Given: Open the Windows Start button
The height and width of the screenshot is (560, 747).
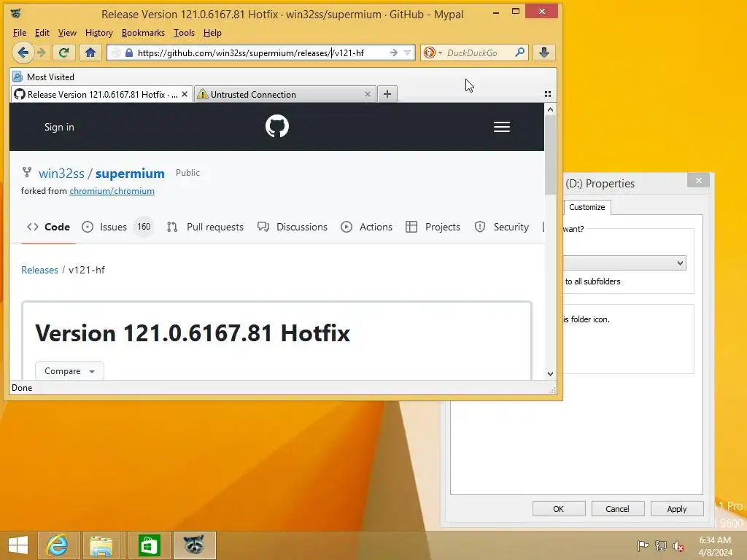Looking at the screenshot, I should point(18,545).
